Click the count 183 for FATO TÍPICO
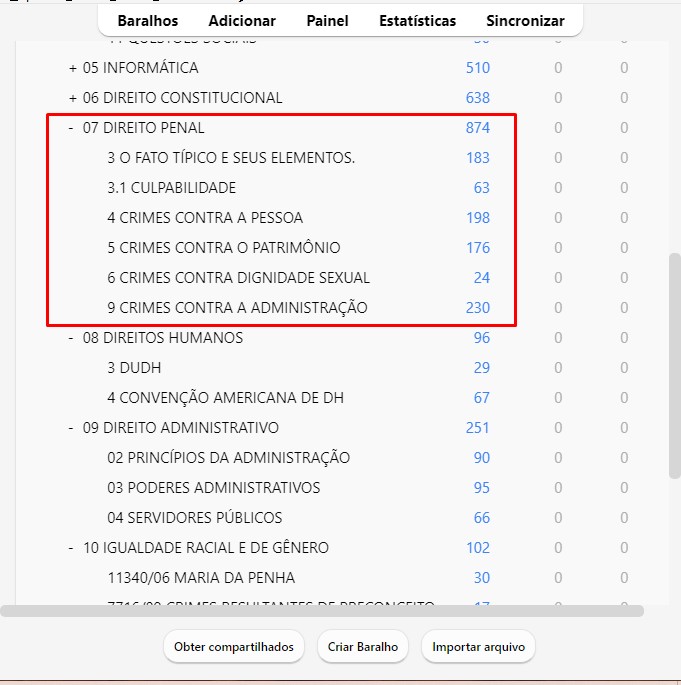This screenshot has width=681, height=685. point(478,158)
